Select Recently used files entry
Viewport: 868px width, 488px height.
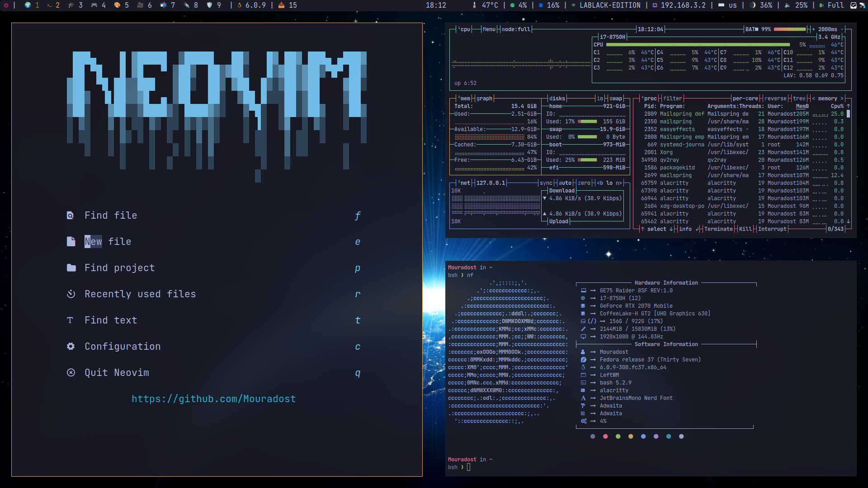pos(140,294)
